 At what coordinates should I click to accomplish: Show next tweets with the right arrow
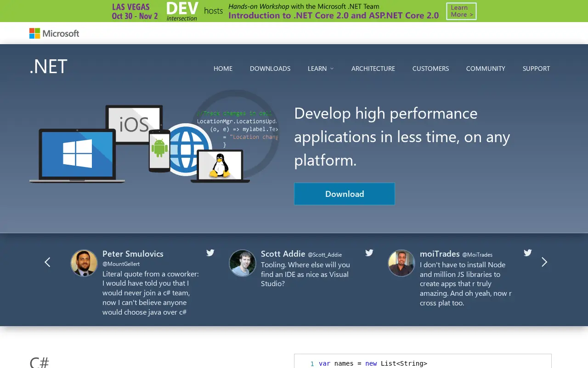(544, 262)
